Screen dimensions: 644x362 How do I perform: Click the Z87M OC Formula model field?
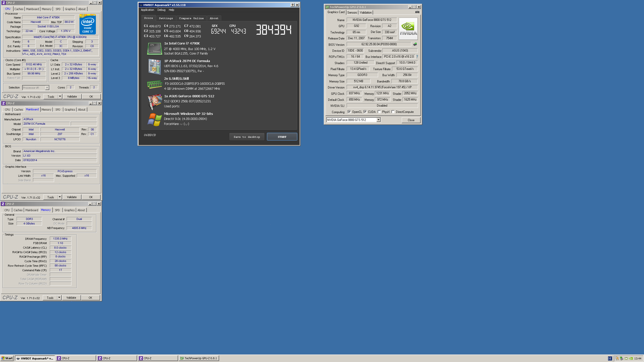(x=46, y=124)
